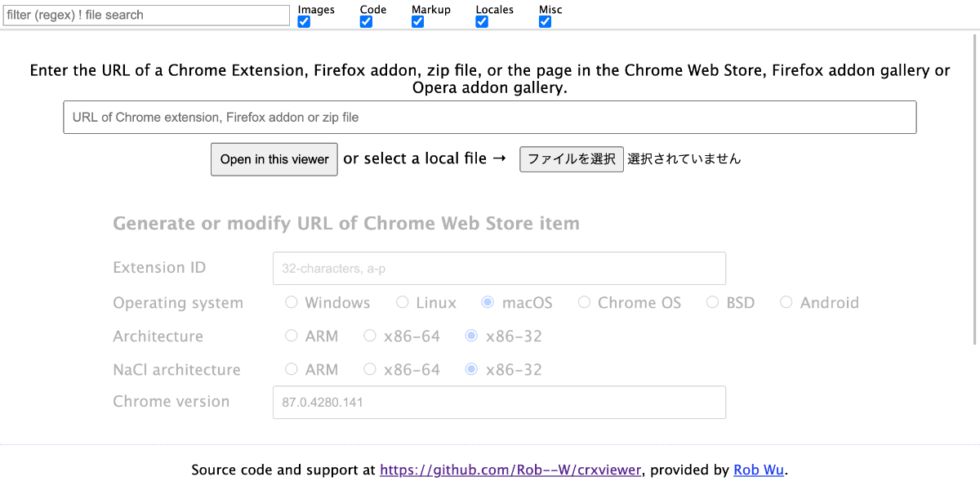Toggle the Images filter checkbox
The width and height of the screenshot is (980, 490).
pyautogui.click(x=304, y=22)
